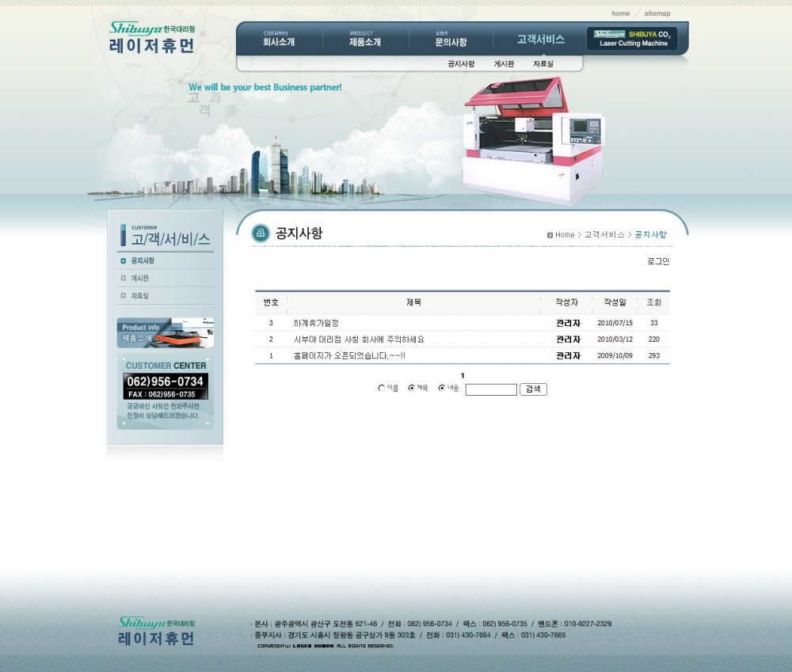Click the Product info 제품소개 banner
This screenshot has height=672, width=792.
coord(165,332)
